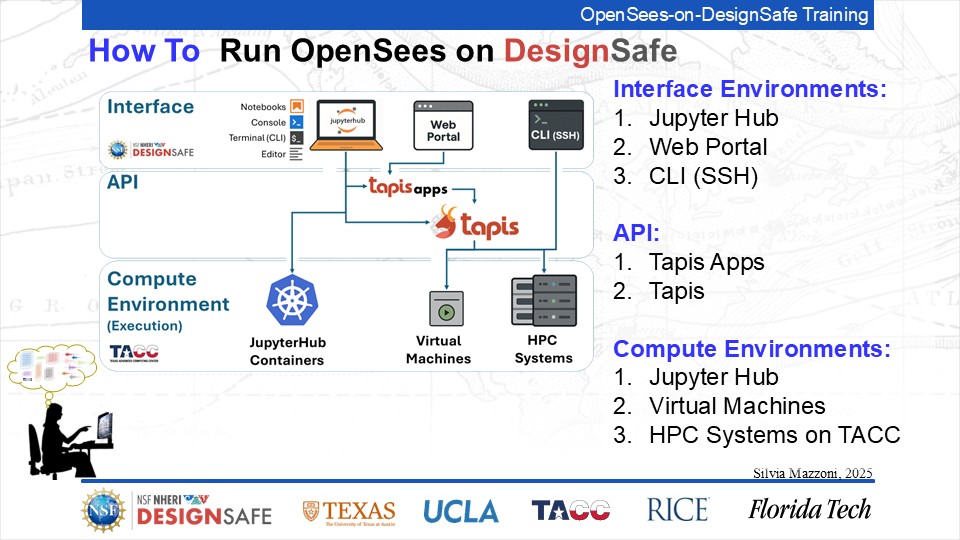
Task: Click the Console icon in Interface list
Action: click(296, 122)
